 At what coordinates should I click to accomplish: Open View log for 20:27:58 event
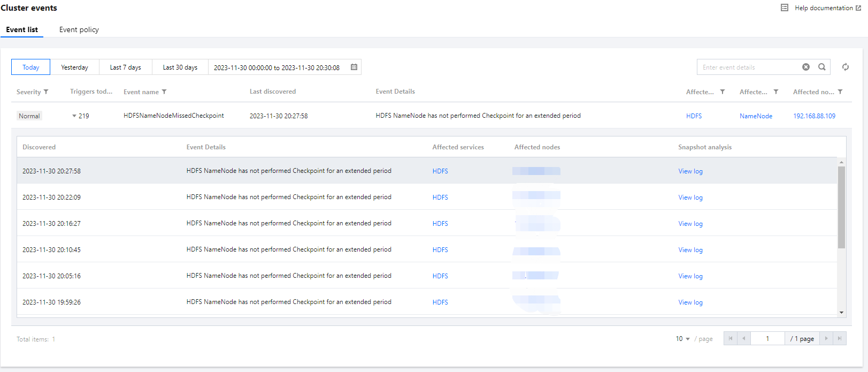coord(690,171)
